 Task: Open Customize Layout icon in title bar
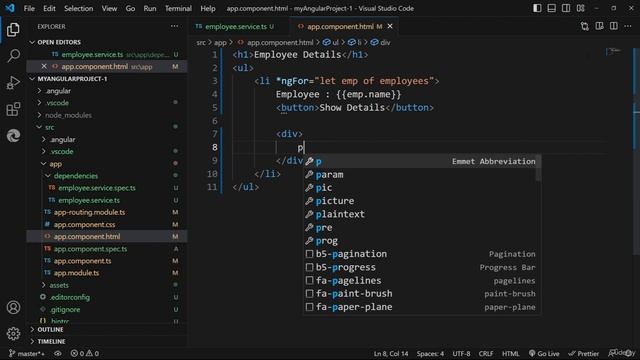[580, 8]
